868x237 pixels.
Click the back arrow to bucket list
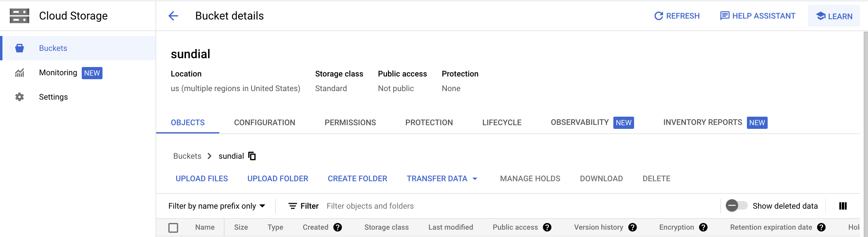pos(173,16)
